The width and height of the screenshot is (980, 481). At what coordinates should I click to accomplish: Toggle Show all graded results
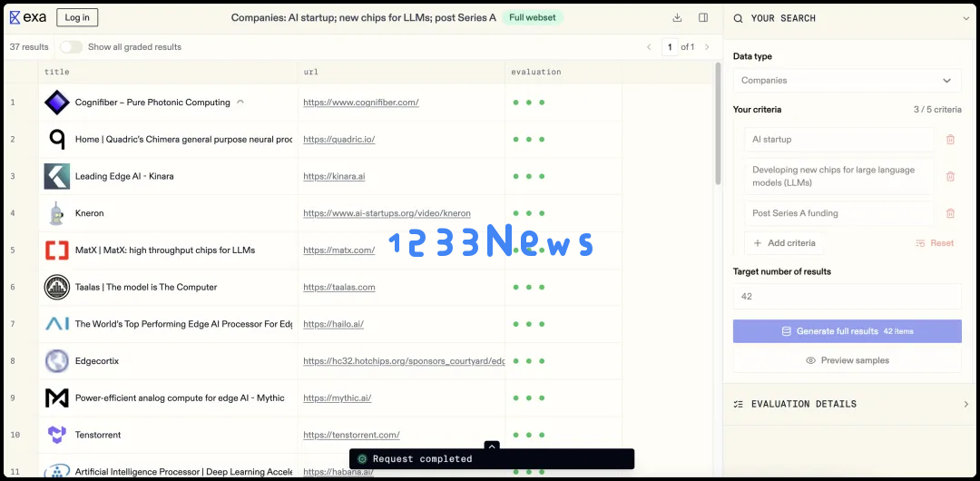point(72,47)
